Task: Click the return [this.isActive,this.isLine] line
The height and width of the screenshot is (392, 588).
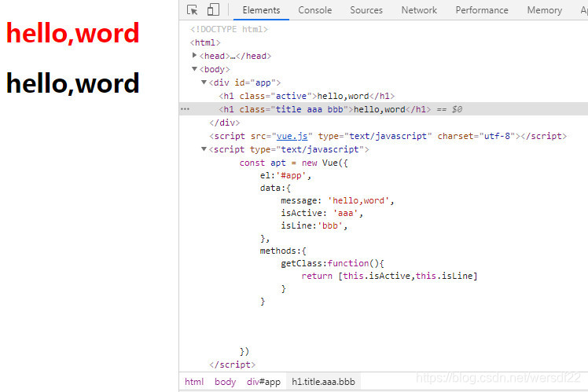Action: click(x=389, y=276)
